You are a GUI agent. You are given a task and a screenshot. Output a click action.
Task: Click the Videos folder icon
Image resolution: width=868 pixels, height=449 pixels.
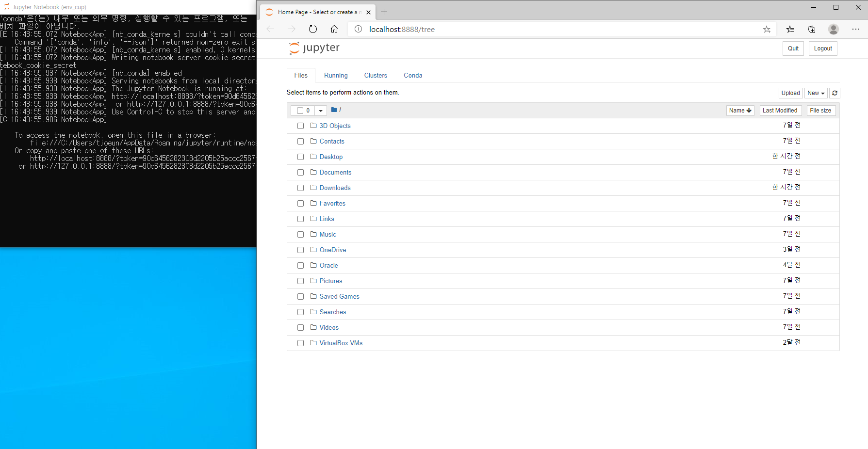[x=313, y=327]
